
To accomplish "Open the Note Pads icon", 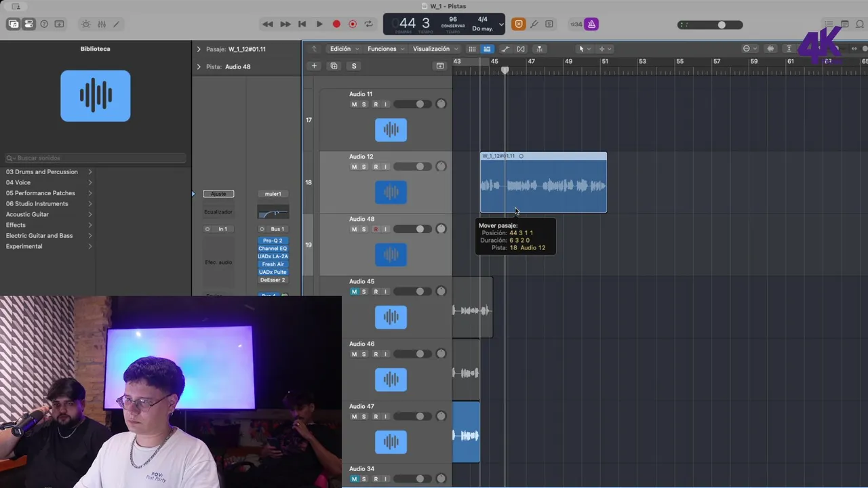I will click(844, 24).
